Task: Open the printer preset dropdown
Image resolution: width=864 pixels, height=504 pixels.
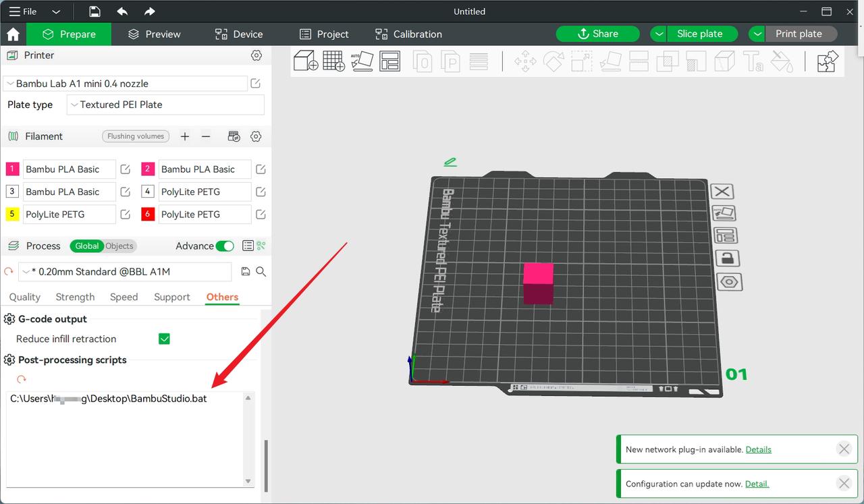Action: tap(125, 84)
